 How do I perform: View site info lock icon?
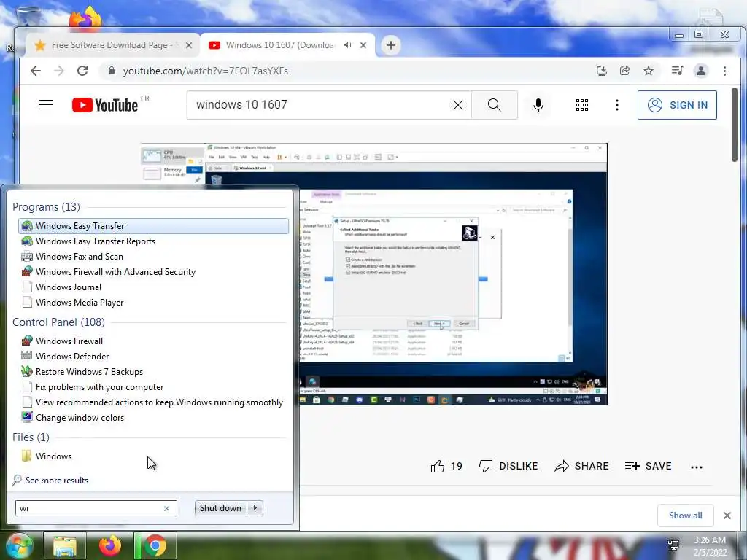pyautogui.click(x=112, y=71)
